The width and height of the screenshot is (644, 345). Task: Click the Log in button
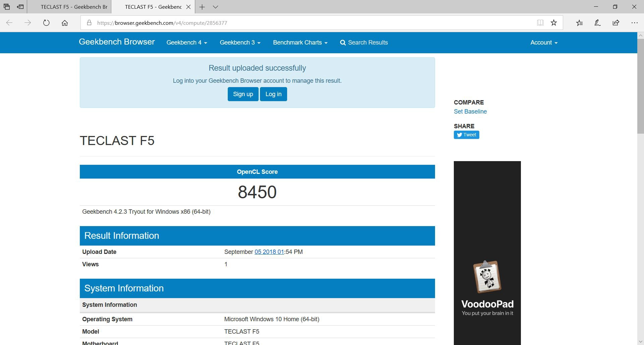click(273, 94)
